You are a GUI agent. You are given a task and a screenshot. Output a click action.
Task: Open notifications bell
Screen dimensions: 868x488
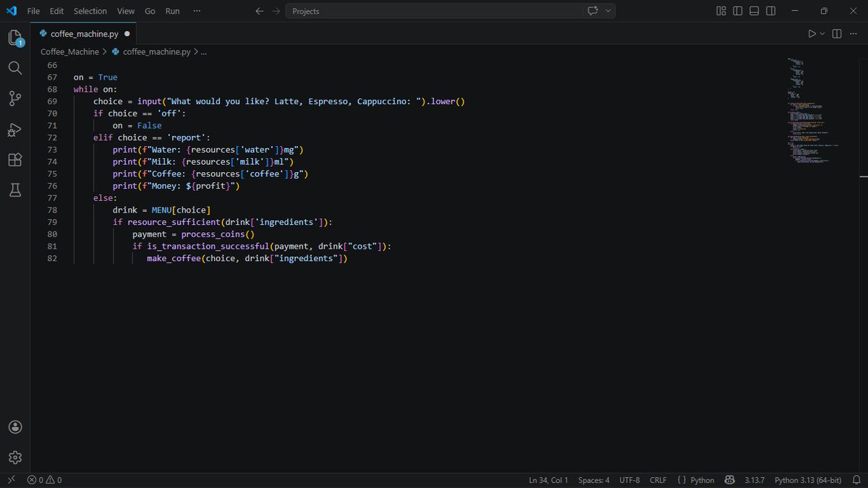click(x=856, y=480)
